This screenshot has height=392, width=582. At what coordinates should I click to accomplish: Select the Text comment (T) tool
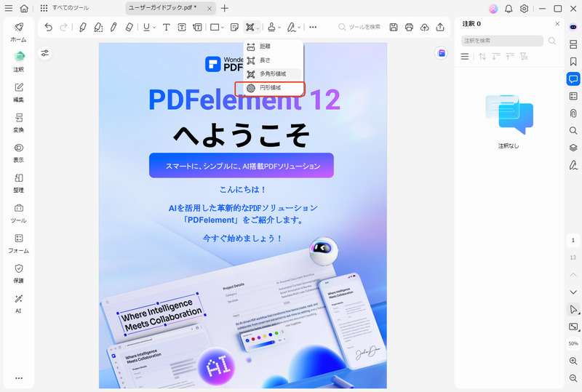167,27
